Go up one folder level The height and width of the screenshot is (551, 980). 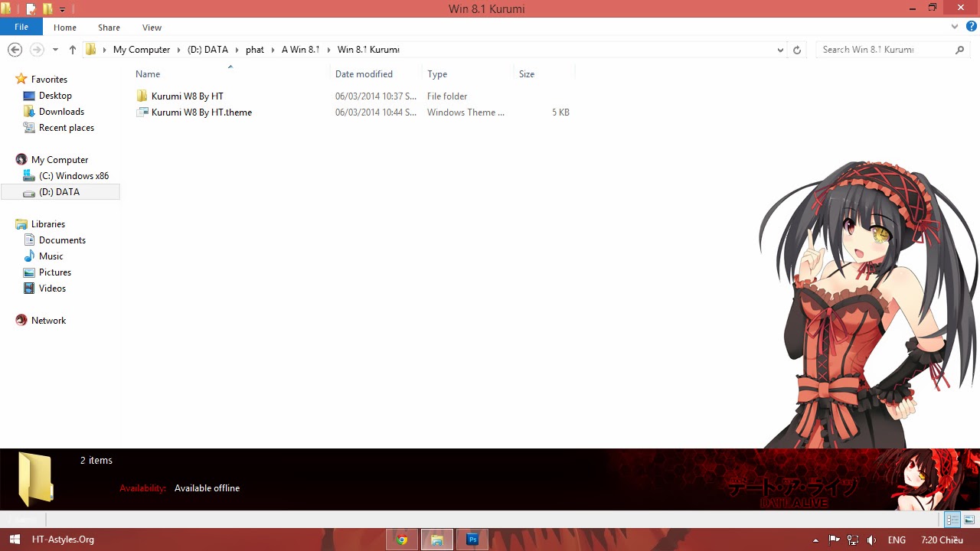pyautogui.click(x=73, y=50)
